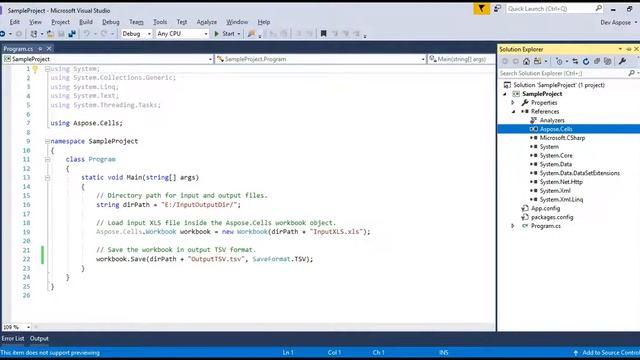Click the Show All Files icon
This screenshot has height=360, width=640.
[x=608, y=61]
